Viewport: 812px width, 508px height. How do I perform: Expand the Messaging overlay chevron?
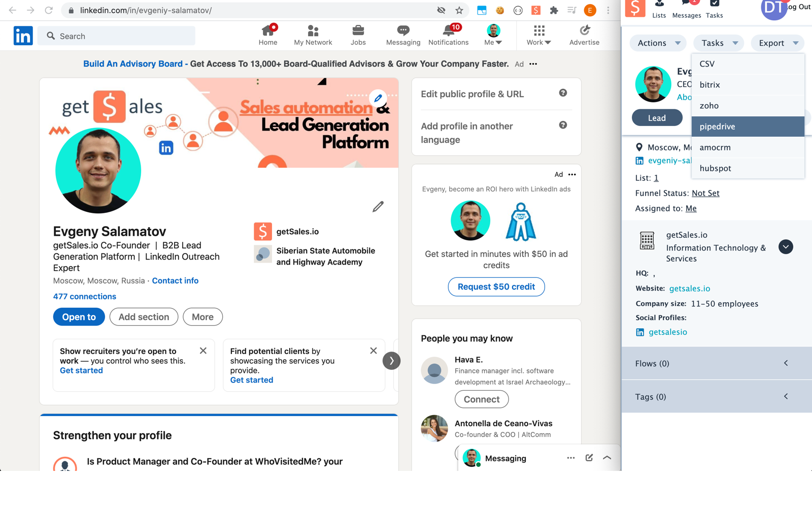point(607,458)
